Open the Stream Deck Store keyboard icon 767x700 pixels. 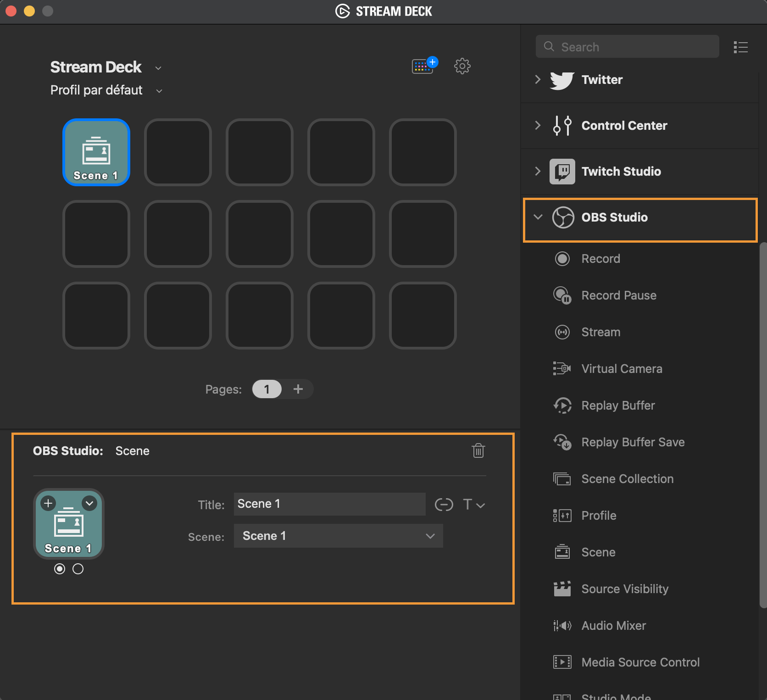(x=423, y=67)
